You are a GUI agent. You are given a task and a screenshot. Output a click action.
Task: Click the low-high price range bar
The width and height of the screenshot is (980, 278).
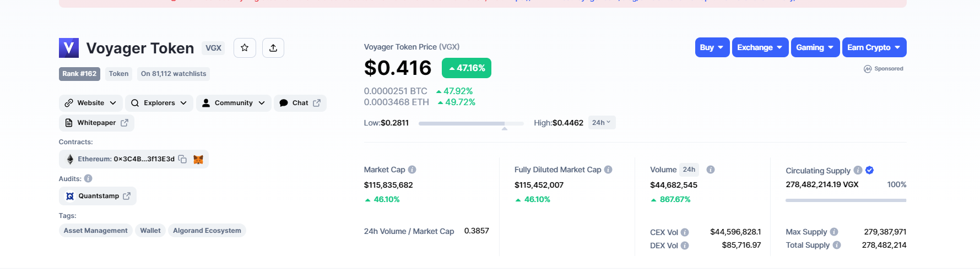coord(470,123)
